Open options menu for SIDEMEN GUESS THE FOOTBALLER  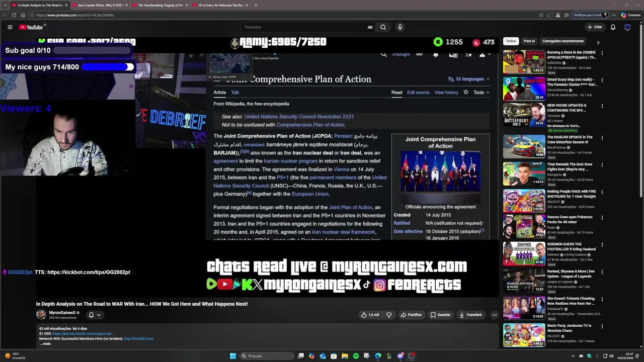[x=602, y=245]
